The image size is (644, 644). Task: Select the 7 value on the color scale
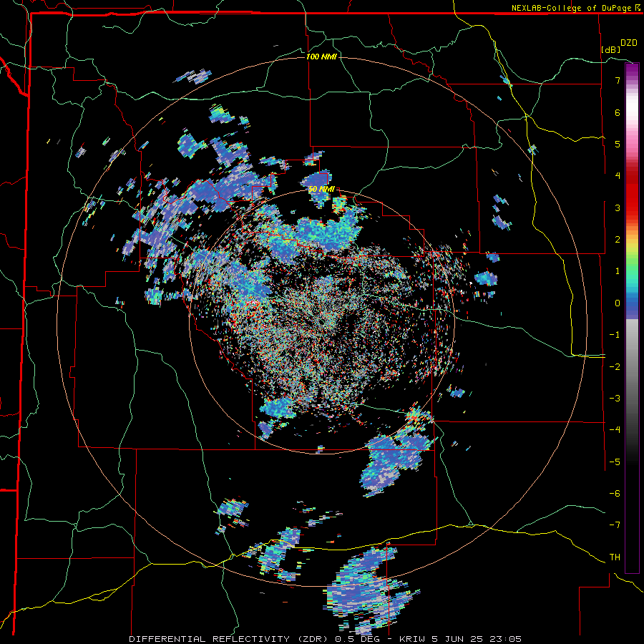618,80
